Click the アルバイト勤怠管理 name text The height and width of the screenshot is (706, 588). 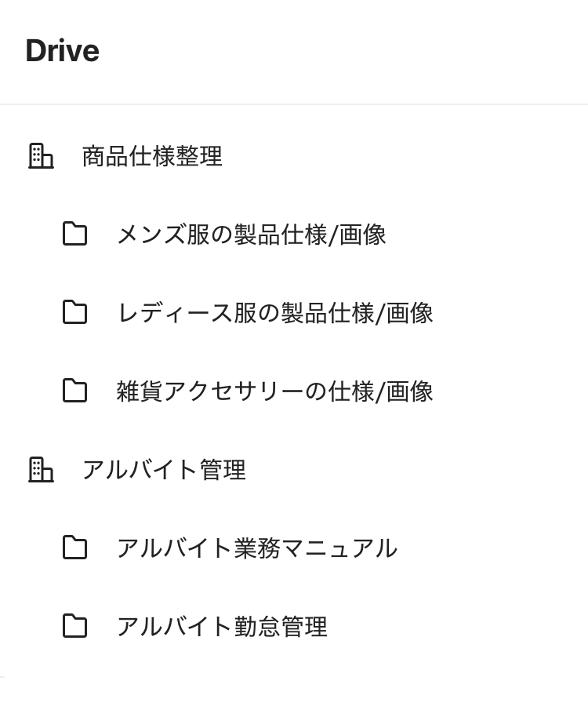click(x=222, y=627)
